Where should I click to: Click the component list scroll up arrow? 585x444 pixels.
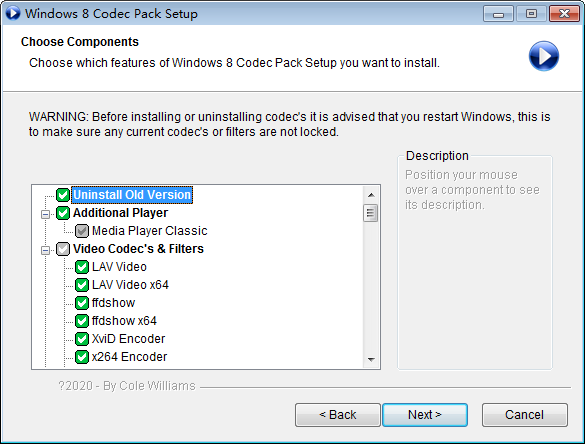click(371, 195)
